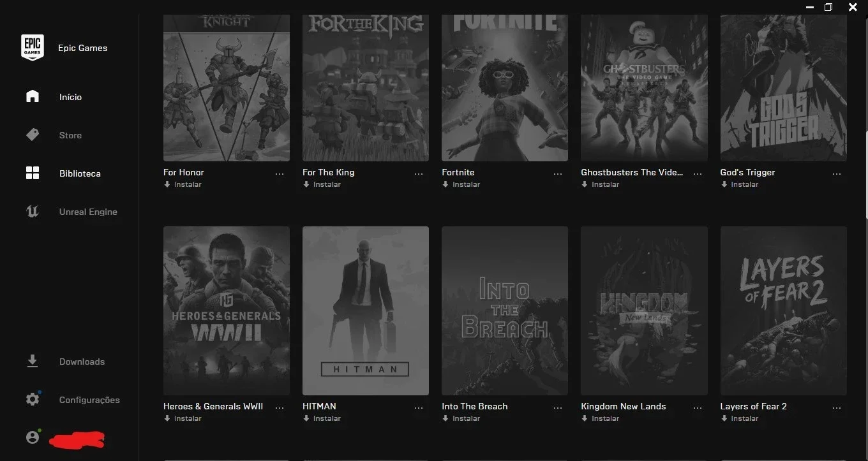
Task: Open the three-dot menu for Layers of Fear 2
Action: click(837, 407)
